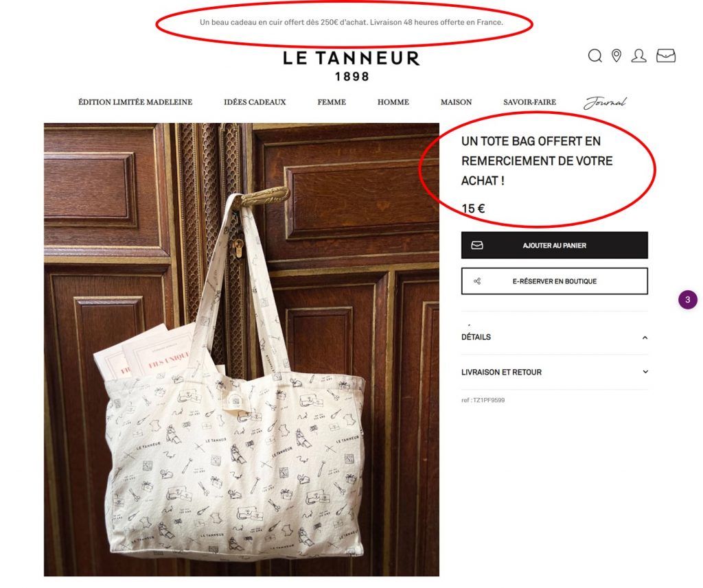Click the share icon on E-réserver button

(477, 281)
